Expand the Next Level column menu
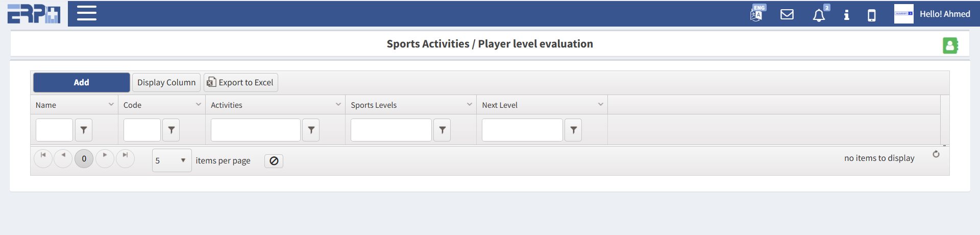Viewport: 980px width, 235px height. pyautogui.click(x=600, y=105)
